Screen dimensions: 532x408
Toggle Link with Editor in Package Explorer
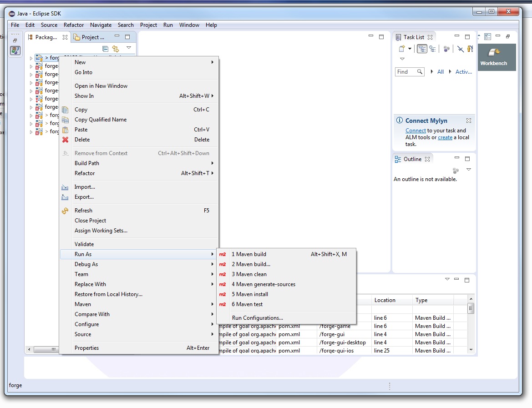coord(116,49)
